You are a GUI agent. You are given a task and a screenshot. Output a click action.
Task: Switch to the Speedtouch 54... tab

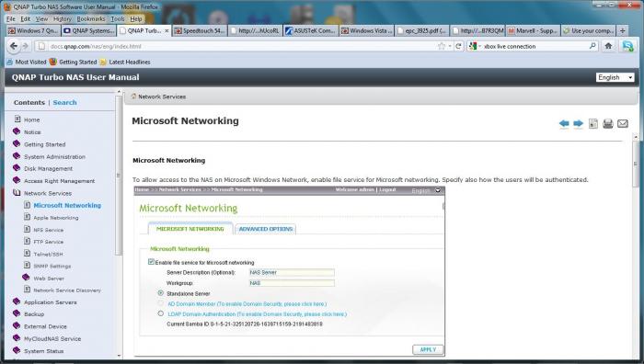[x=200, y=30]
